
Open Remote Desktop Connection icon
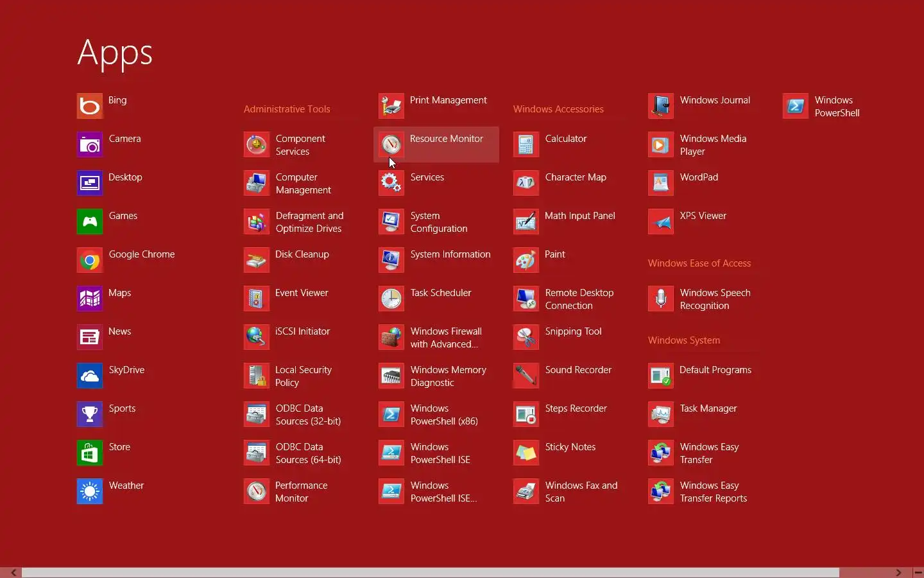pyautogui.click(x=526, y=299)
